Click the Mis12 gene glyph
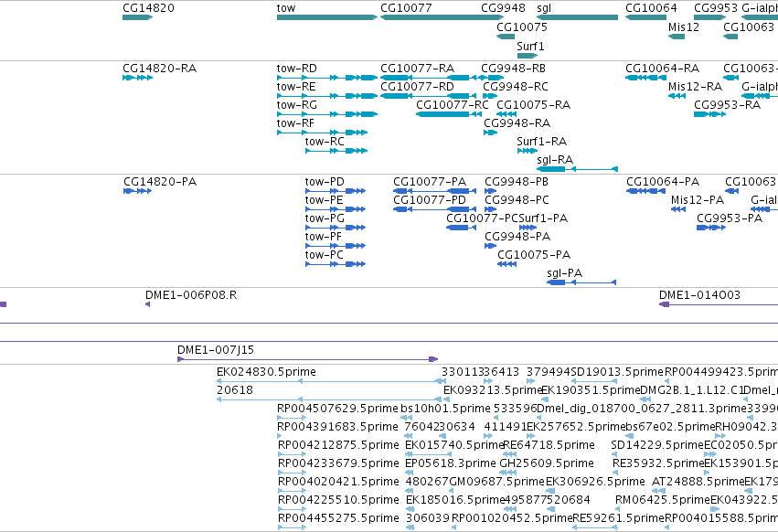Screen dimensions: 778x532 click(x=677, y=37)
